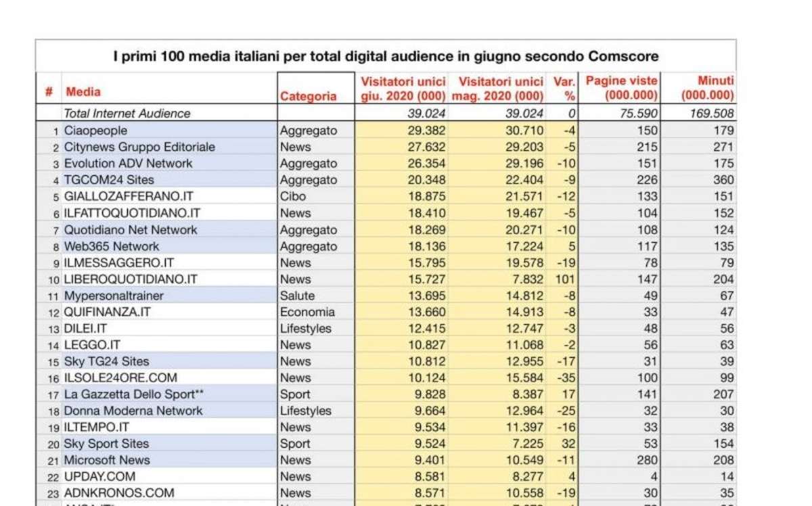Click the 'Salute' category cell

coord(297,296)
